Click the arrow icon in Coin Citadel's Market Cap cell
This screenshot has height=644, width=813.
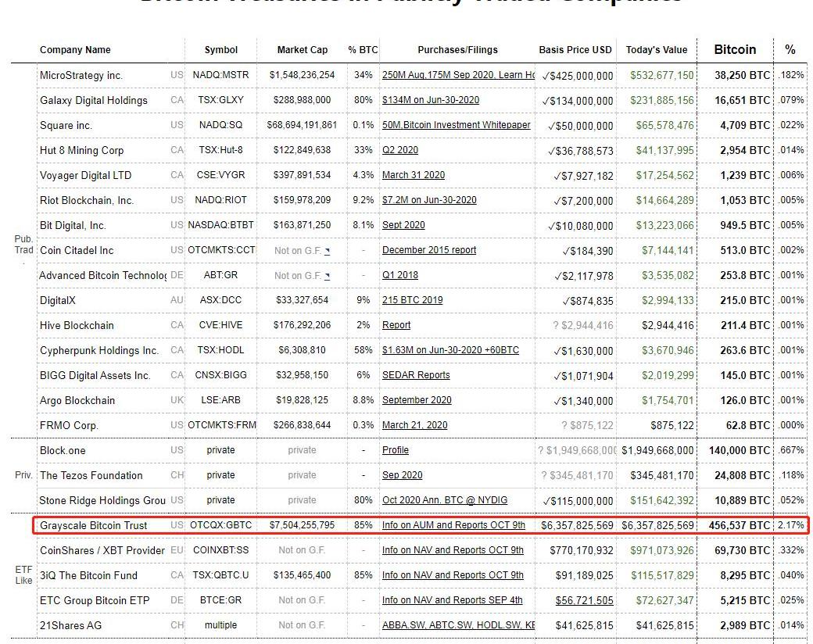click(x=328, y=251)
